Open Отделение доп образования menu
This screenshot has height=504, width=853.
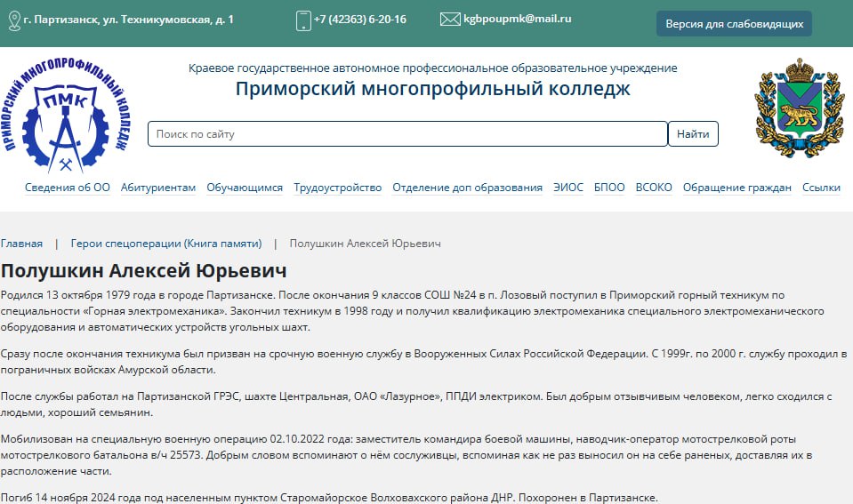467,188
